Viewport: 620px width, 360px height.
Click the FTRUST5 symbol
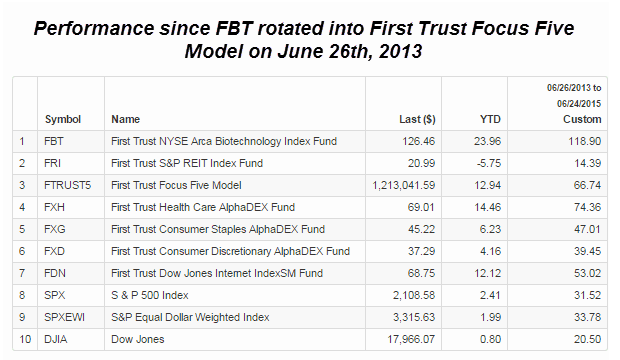pyautogui.click(x=68, y=185)
